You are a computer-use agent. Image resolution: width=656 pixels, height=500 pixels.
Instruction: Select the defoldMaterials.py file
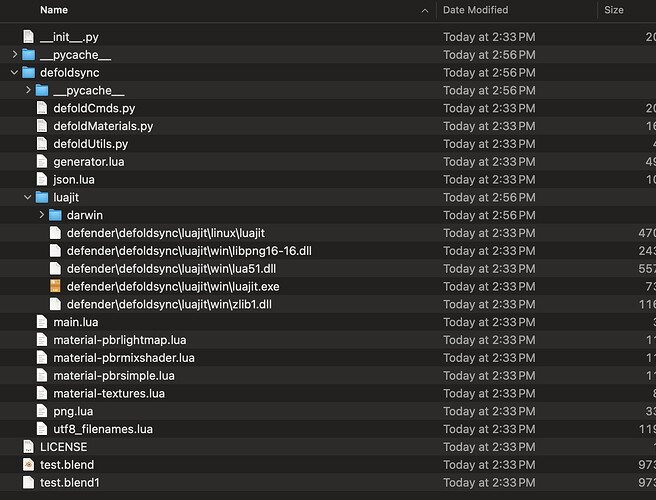pos(102,126)
